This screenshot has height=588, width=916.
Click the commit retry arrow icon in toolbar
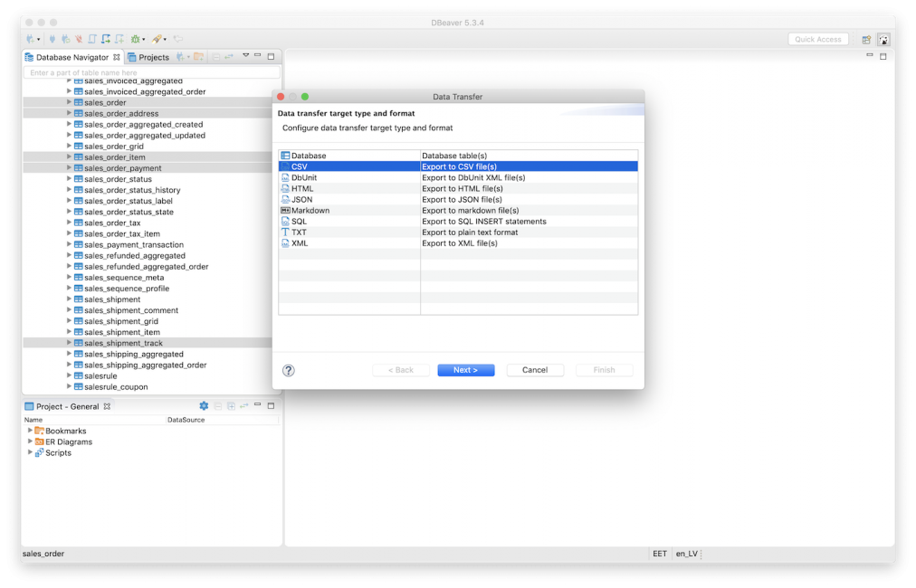[177, 40]
